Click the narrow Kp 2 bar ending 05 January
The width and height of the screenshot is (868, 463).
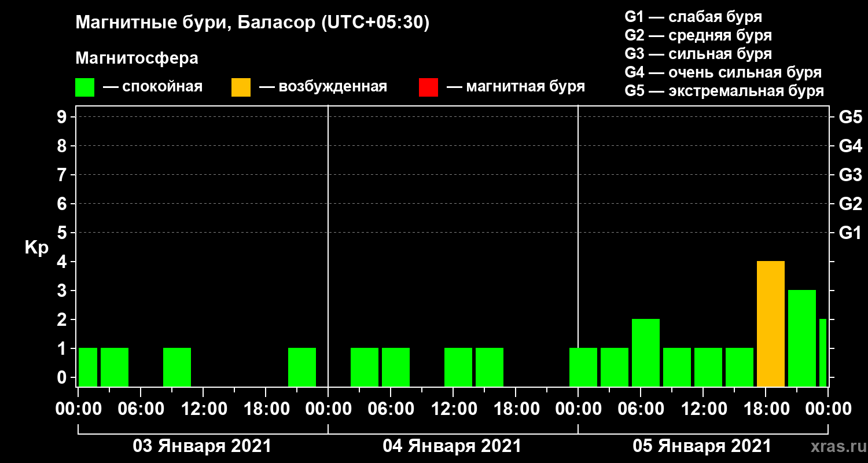[823, 352]
